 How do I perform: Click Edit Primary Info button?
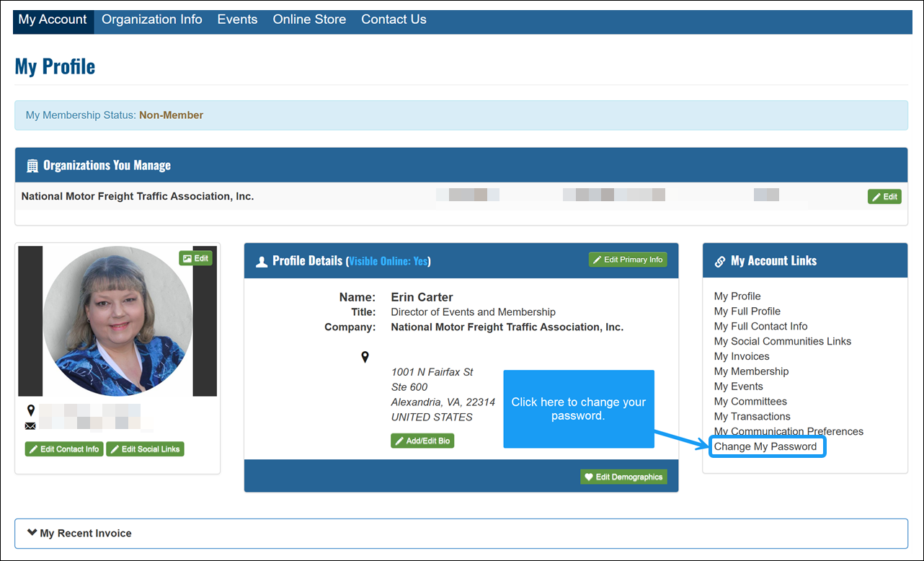pyautogui.click(x=628, y=260)
